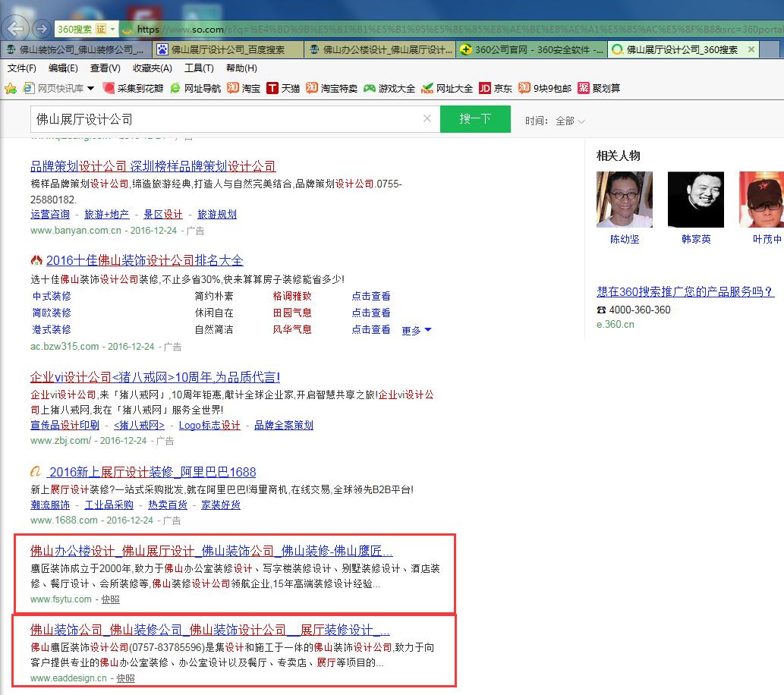Click the 韩家英 portrait thumbnail
The height and width of the screenshot is (695, 784).
696,200
